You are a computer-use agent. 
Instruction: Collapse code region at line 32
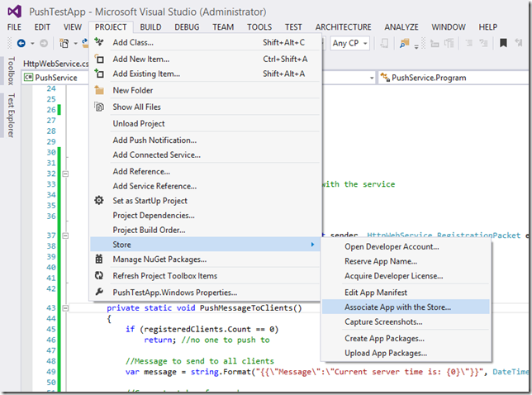(x=65, y=174)
